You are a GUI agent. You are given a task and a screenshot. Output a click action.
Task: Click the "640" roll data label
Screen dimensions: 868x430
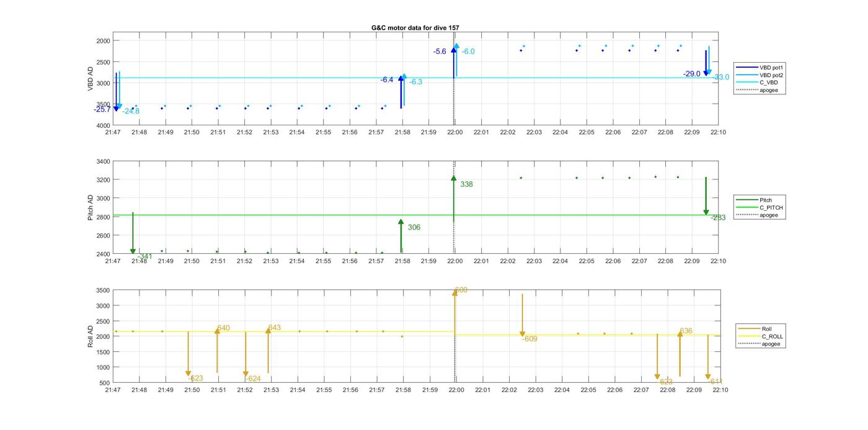223,328
